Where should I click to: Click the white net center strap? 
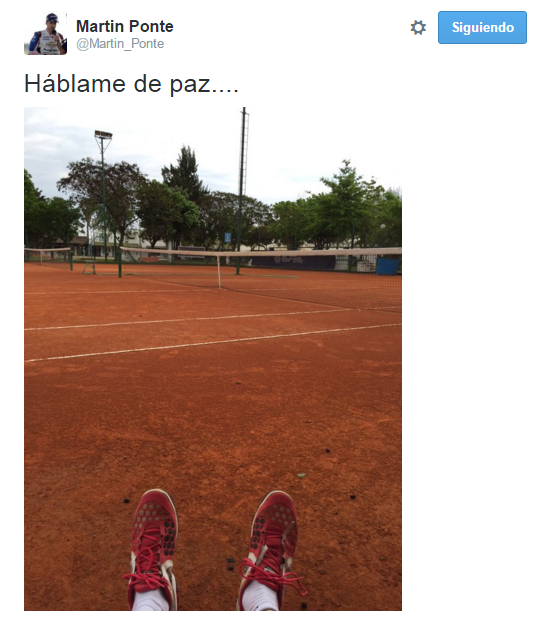click(219, 270)
